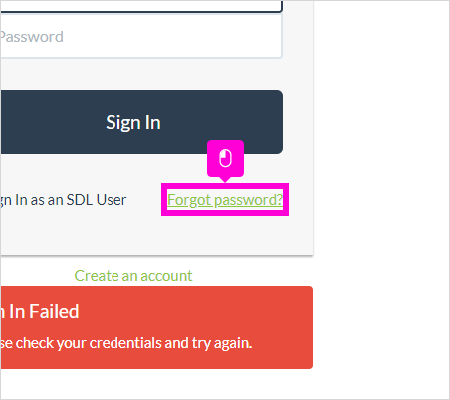
Task: Focus the Password input field
Action: click(141, 37)
